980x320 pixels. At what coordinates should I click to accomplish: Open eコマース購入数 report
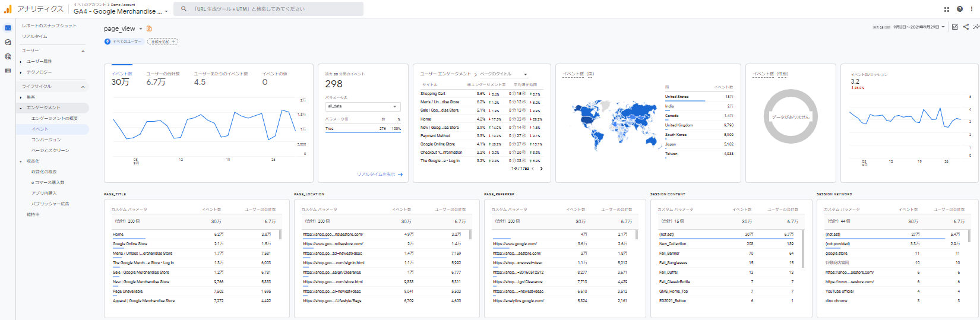point(48,182)
